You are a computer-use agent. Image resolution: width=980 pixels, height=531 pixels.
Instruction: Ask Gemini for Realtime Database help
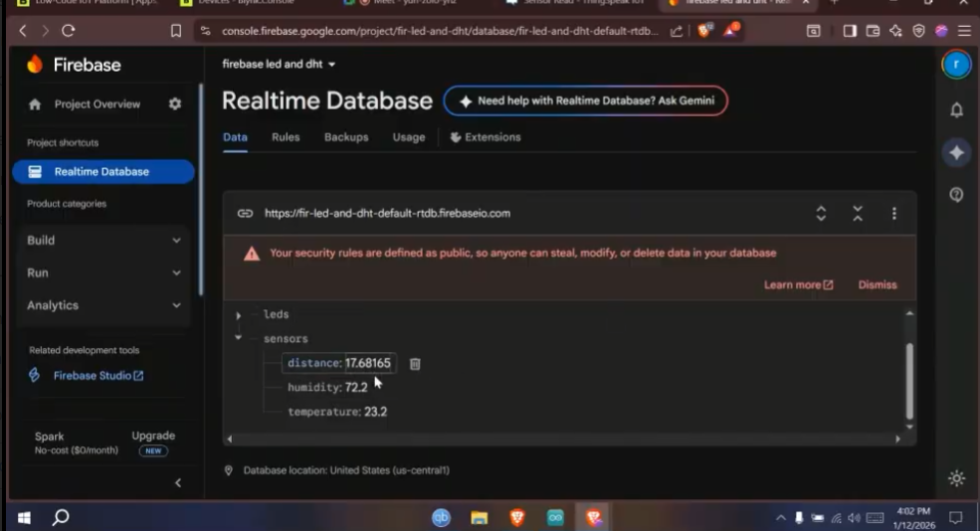click(x=586, y=100)
